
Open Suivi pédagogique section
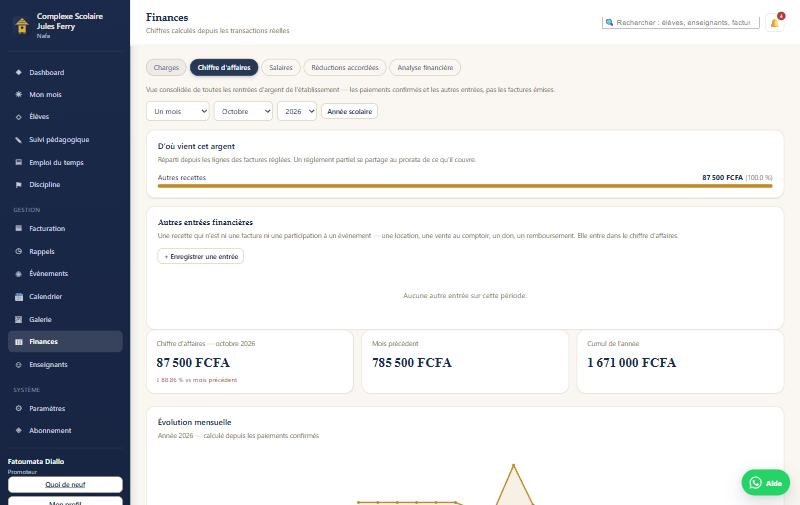(65, 140)
